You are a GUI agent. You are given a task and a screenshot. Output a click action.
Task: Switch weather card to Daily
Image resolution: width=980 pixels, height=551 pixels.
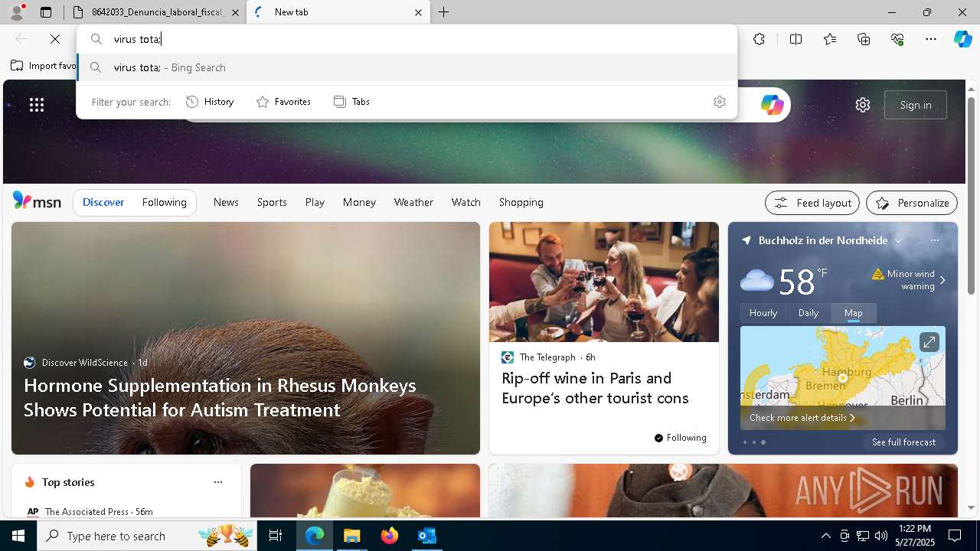coord(808,312)
